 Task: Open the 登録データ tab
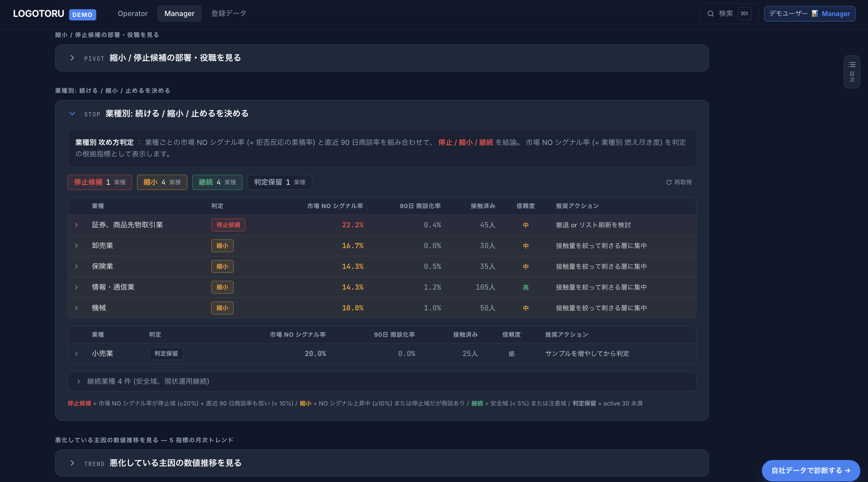228,13
